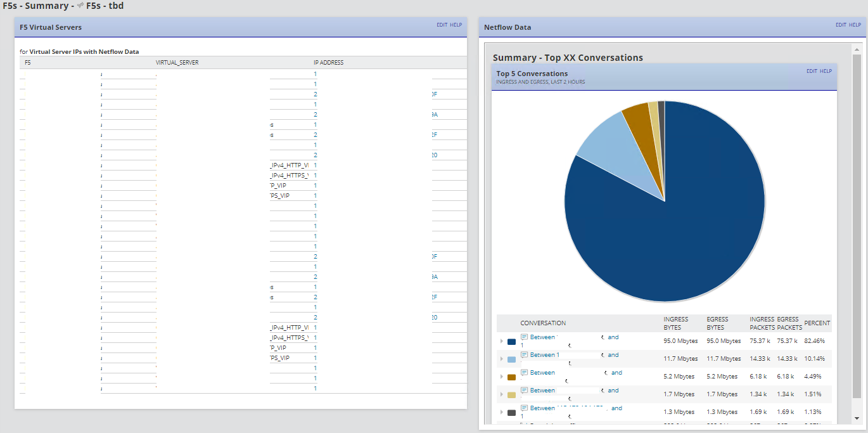The image size is (868, 433).
Task: Open the Between link in 95.0 Mbytes row
Action: [542, 337]
